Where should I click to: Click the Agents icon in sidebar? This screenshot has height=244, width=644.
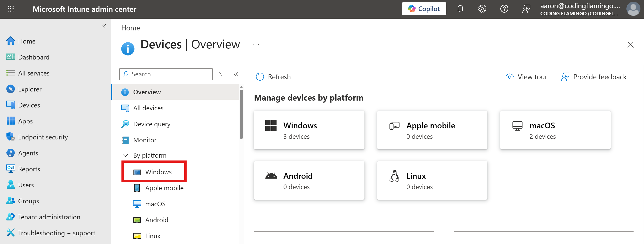10,153
